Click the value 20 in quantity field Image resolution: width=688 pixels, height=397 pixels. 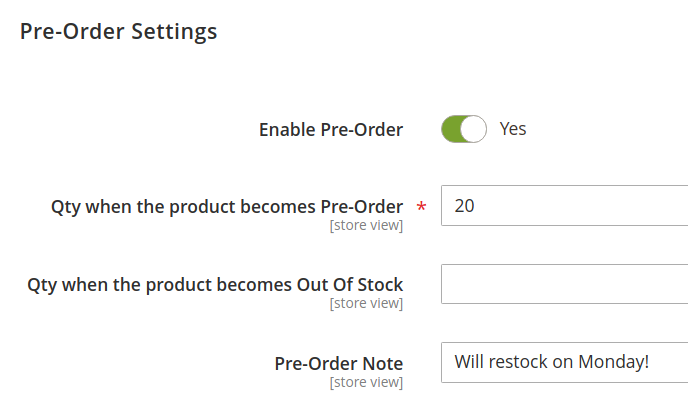(x=464, y=206)
